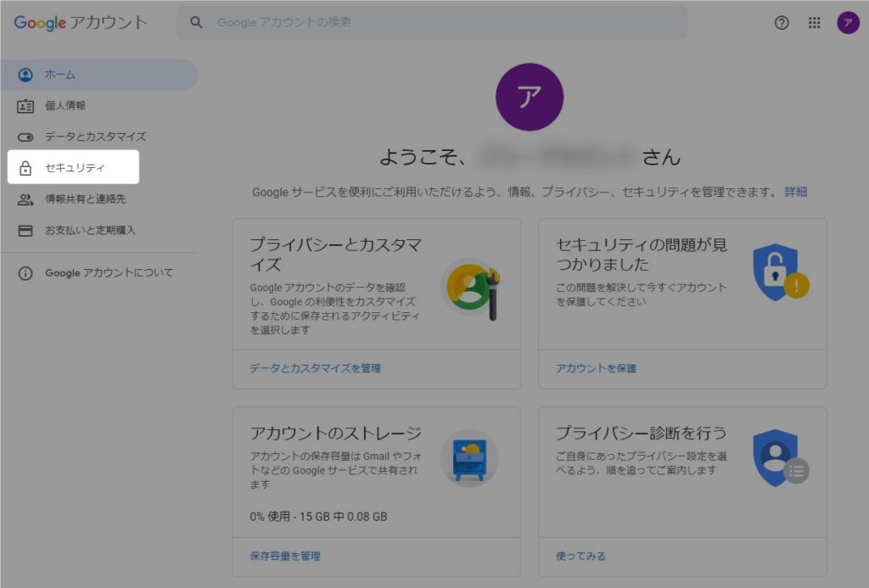The height and width of the screenshot is (588, 869).
Task: Open 個人情報 in the left navigation
Action: [x=65, y=106]
